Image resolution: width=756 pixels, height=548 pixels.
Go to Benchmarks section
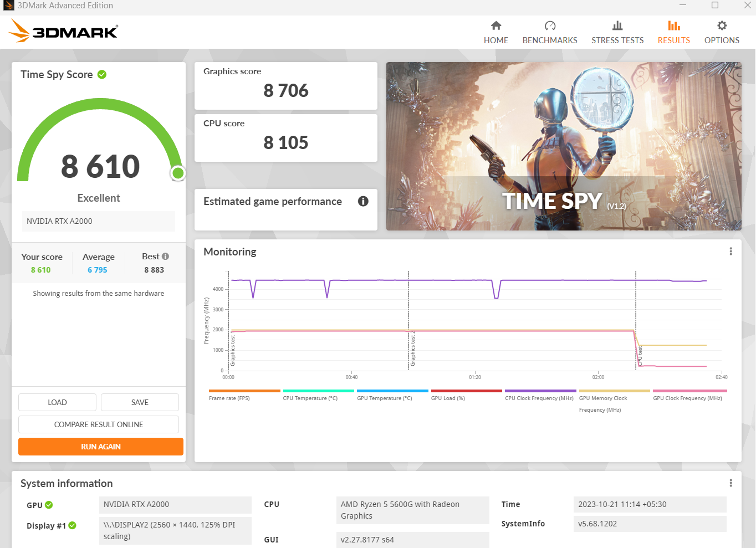(x=550, y=33)
